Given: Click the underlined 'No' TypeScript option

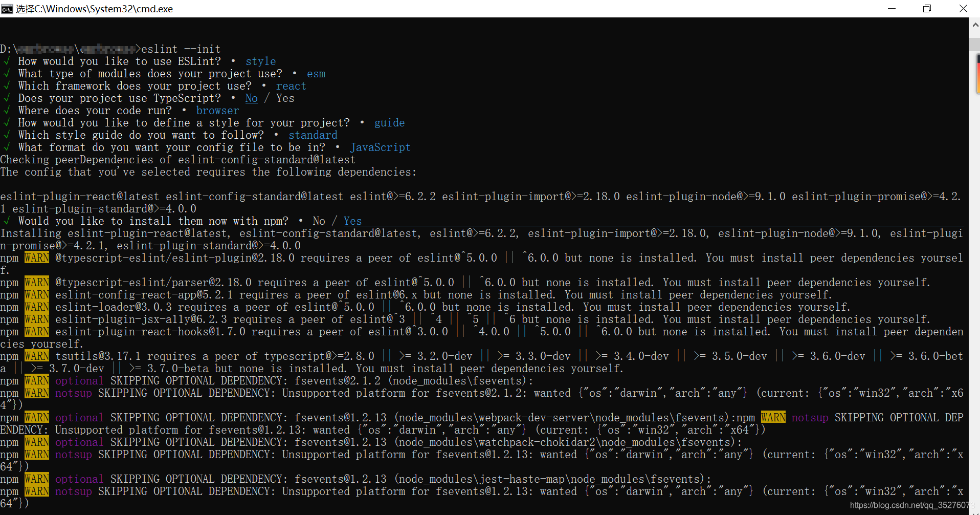Looking at the screenshot, I should click(x=252, y=98).
